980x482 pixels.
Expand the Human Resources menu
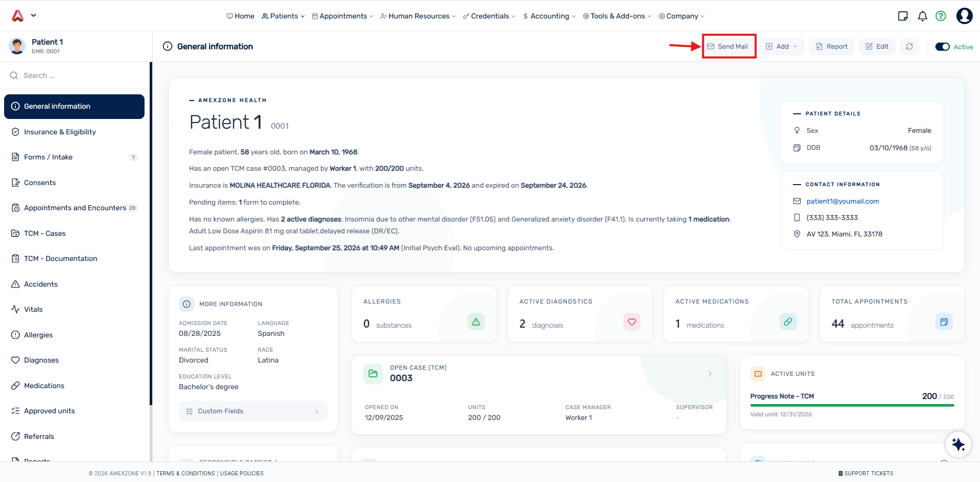418,16
